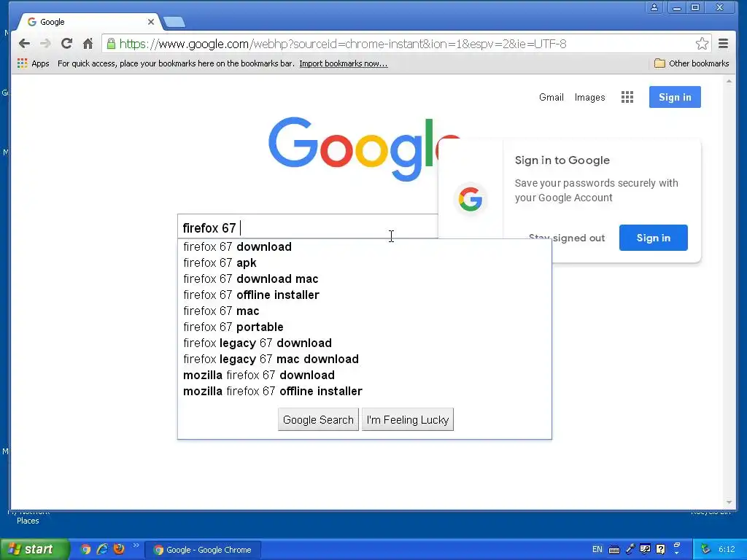The height and width of the screenshot is (560, 747).
Task: Go back with the browser back arrow
Action: tap(24, 44)
